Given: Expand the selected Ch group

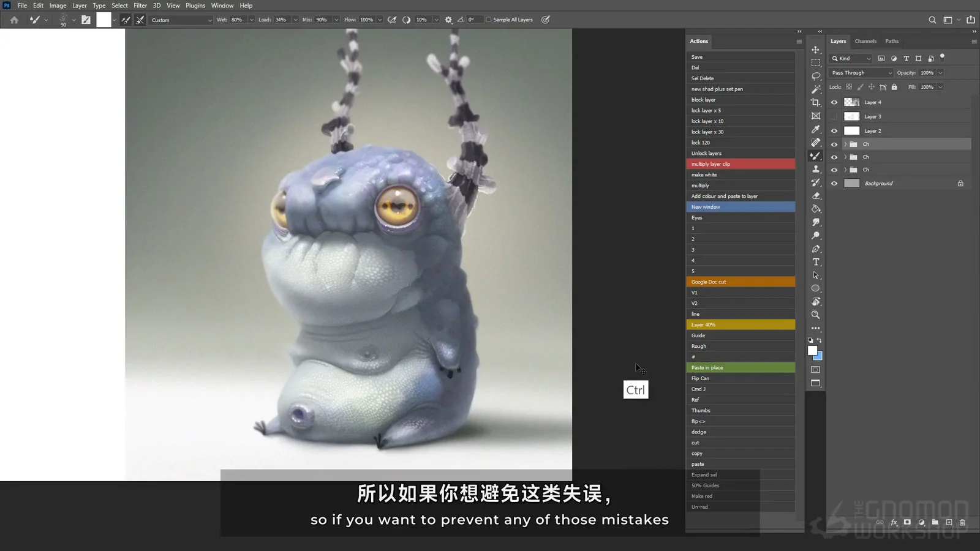Looking at the screenshot, I should click(x=845, y=144).
